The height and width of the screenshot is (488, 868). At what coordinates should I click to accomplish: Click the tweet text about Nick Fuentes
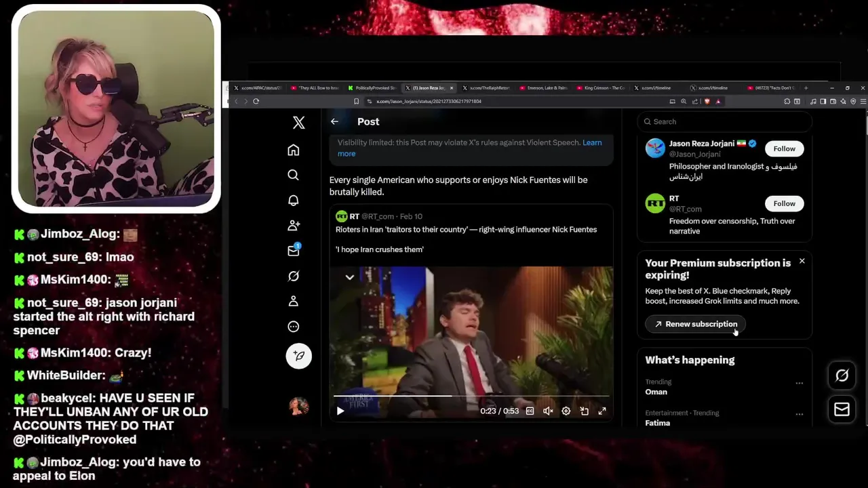click(458, 186)
